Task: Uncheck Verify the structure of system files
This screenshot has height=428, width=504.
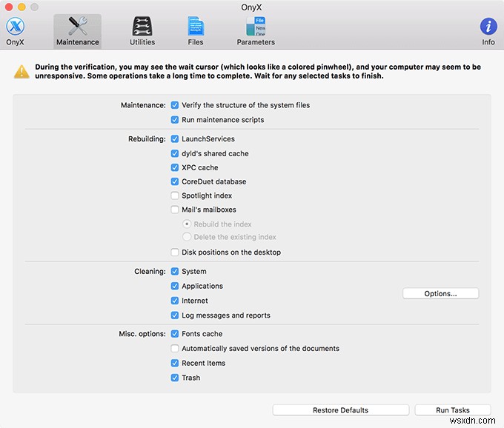Action: [x=174, y=105]
